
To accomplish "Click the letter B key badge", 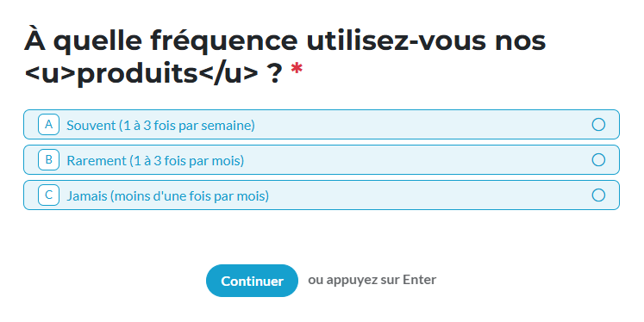I will point(48,159).
